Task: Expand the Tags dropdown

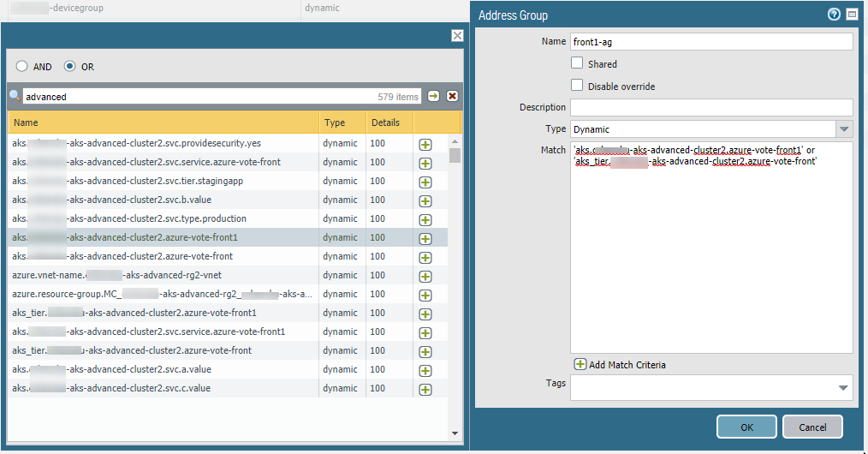Action: tap(844, 388)
